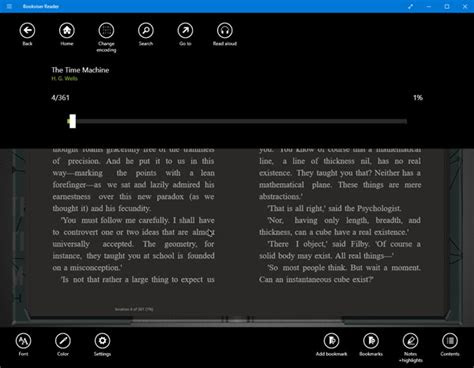This screenshot has height=368, width=474.
Task: Show the Bookmarks list
Action: click(x=371, y=341)
